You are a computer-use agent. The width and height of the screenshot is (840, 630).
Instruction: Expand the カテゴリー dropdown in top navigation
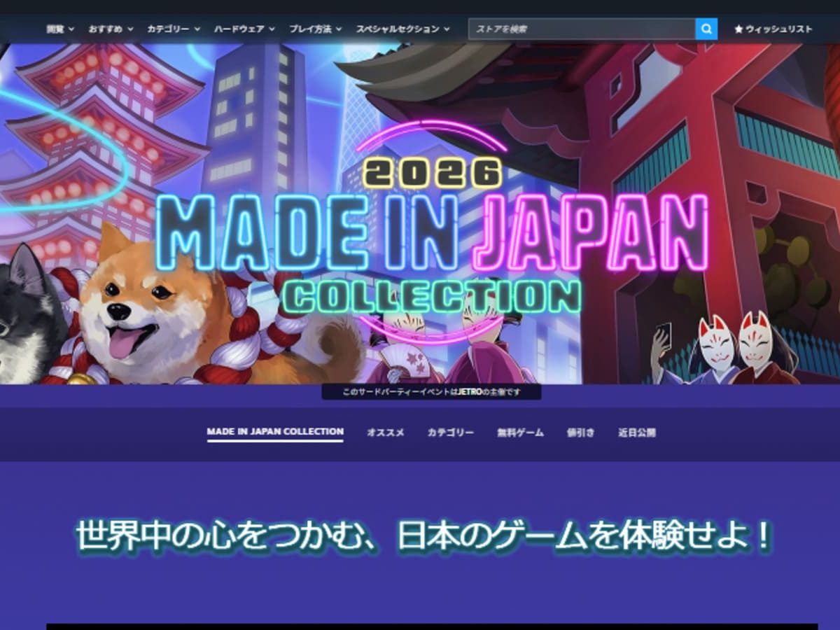[x=174, y=29]
